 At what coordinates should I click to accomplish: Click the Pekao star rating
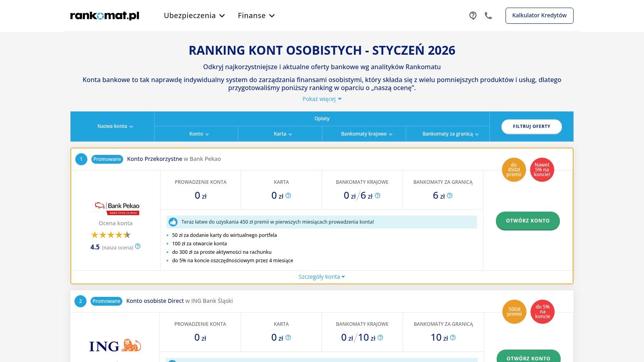tap(111, 235)
